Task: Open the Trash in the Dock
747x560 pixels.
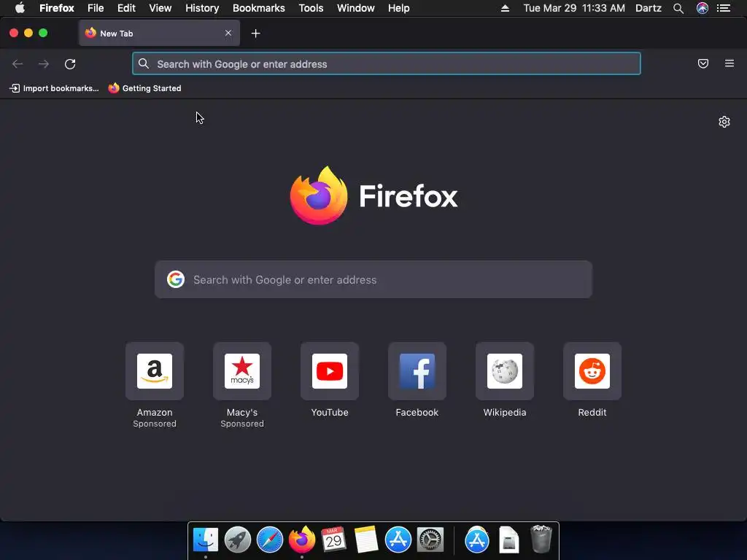Action: pyautogui.click(x=541, y=539)
